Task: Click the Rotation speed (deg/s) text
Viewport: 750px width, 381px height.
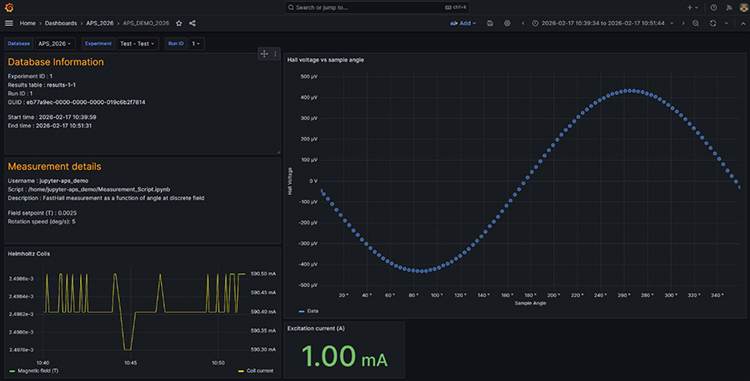Action: (x=42, y=221)
